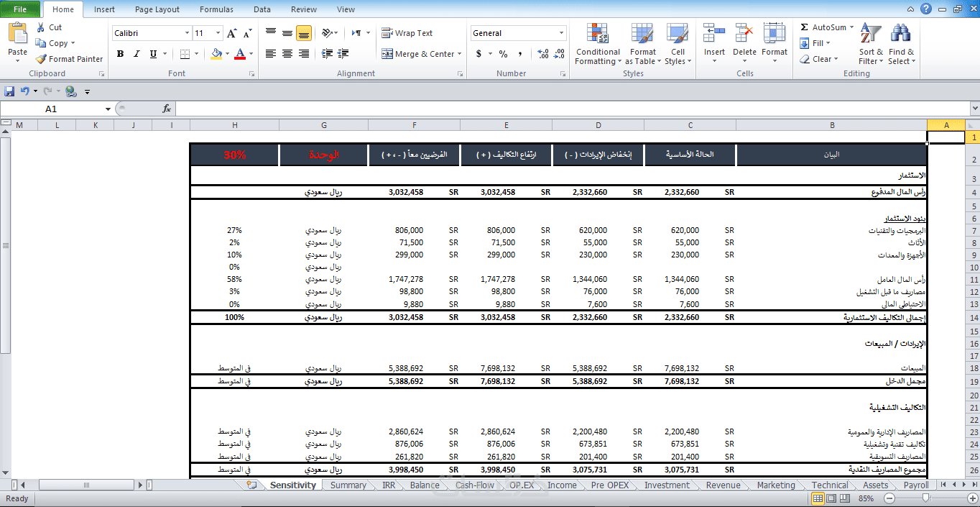Image resolution: width=980 pixels, height=507 pixels.
Task: Toggle Top Align
Action: coord(271,33)
